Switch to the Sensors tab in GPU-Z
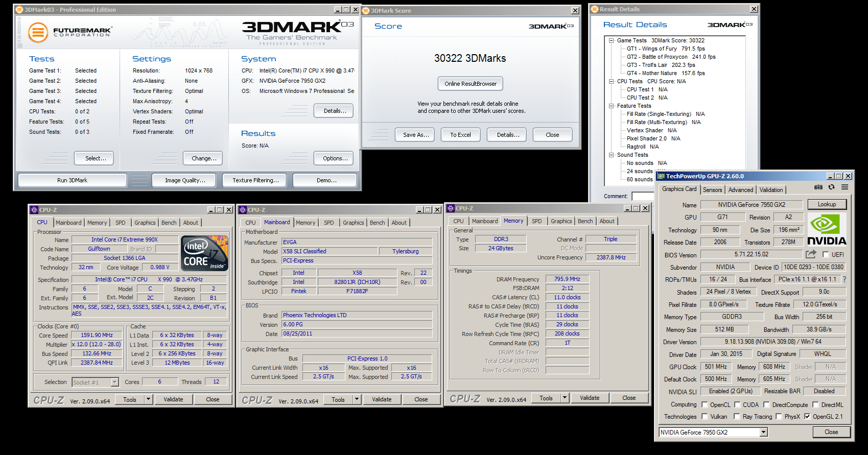 (x=712, y=190)
